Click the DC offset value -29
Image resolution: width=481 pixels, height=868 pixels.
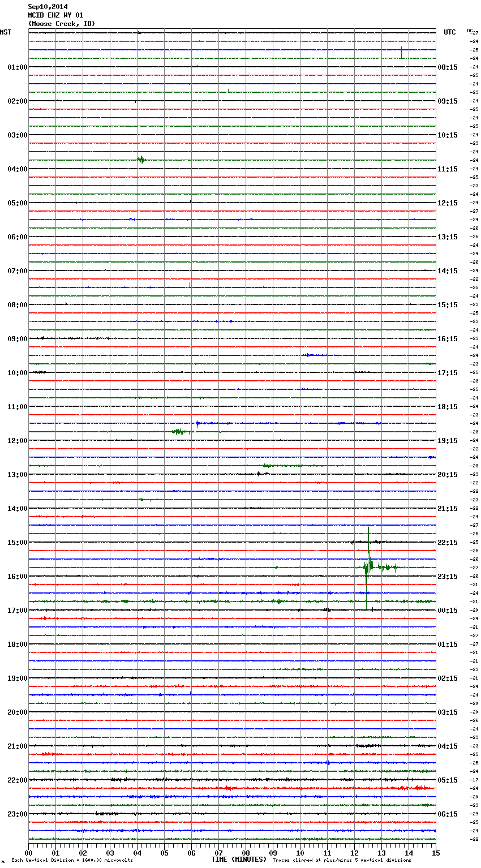click(x=474, y=814)
